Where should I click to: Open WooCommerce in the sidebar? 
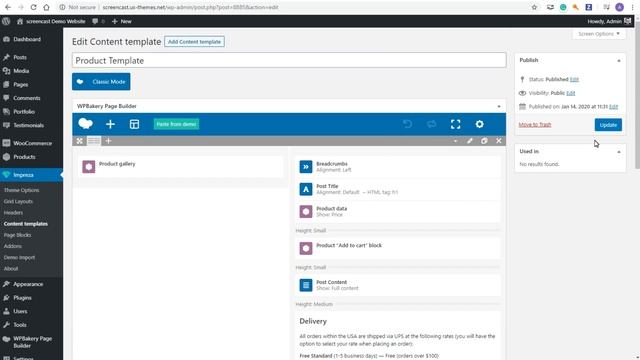pos(31,143)
